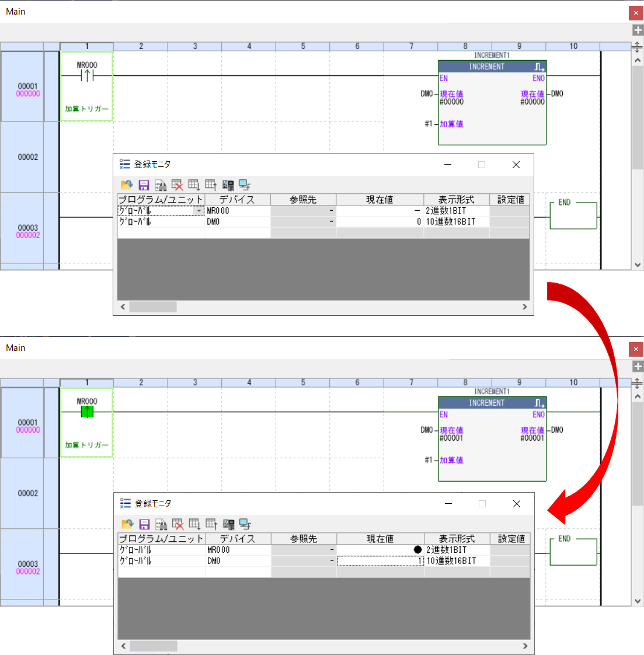Image resolution: width=644 pixels, height=655 pixels.
Task: Click the DM0 現在値 input cell
Action: (380, 560)
